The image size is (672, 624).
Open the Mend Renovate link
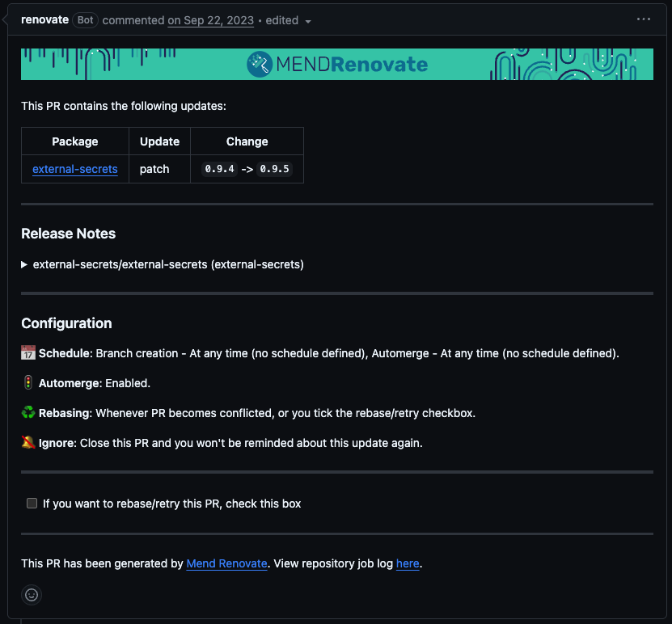coord(226,563)
